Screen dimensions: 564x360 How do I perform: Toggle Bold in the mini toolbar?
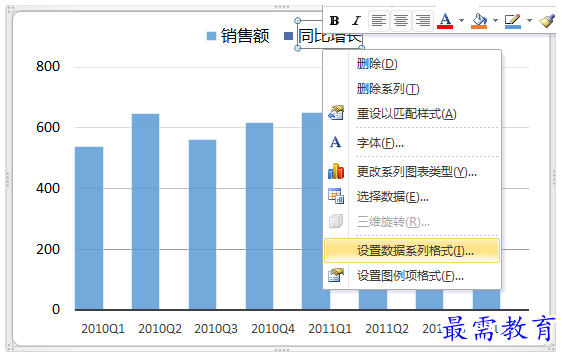[335, 21]
